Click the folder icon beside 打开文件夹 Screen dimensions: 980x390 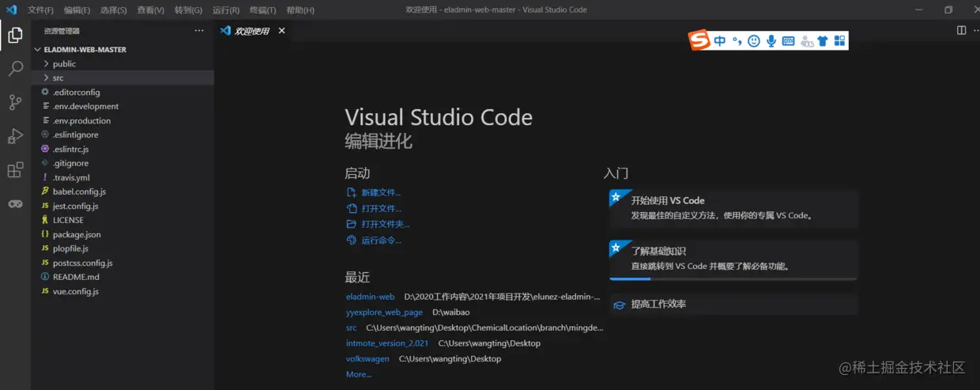click(x=352, y=225)
